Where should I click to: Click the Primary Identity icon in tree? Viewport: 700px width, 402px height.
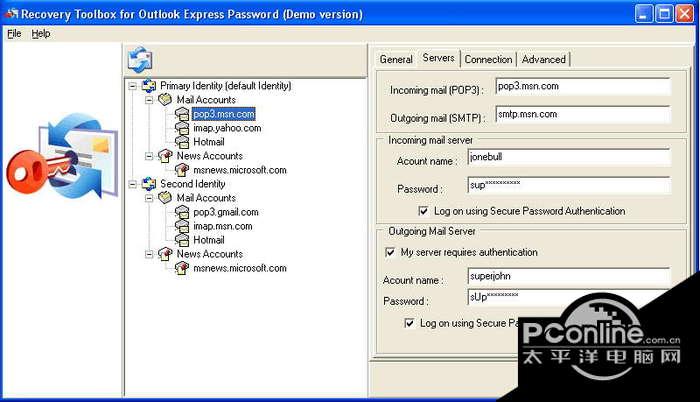click(149, 86)
